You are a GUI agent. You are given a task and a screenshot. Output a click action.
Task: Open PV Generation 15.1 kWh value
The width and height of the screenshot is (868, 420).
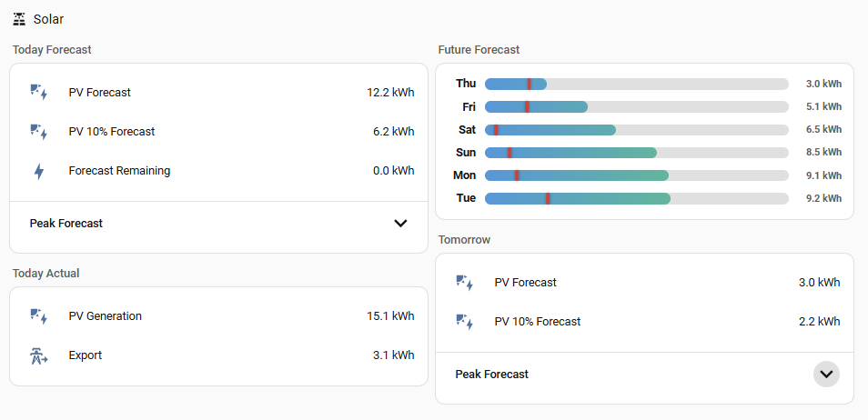tap(390, 316)
